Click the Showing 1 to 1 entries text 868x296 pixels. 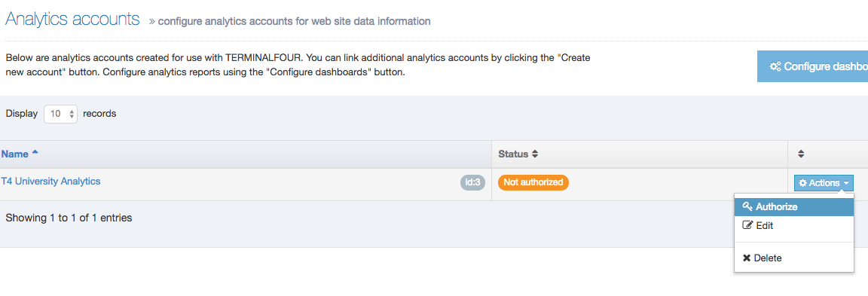click(x=69, y=218)
